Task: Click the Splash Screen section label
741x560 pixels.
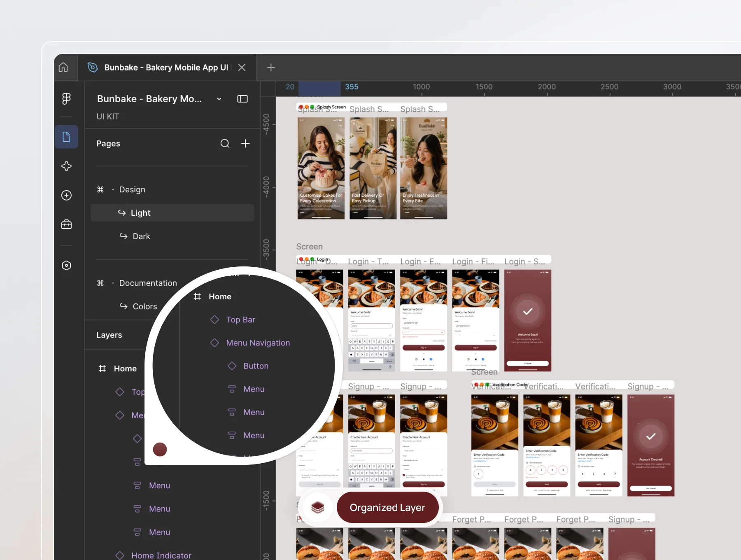Action: point(331,107)
